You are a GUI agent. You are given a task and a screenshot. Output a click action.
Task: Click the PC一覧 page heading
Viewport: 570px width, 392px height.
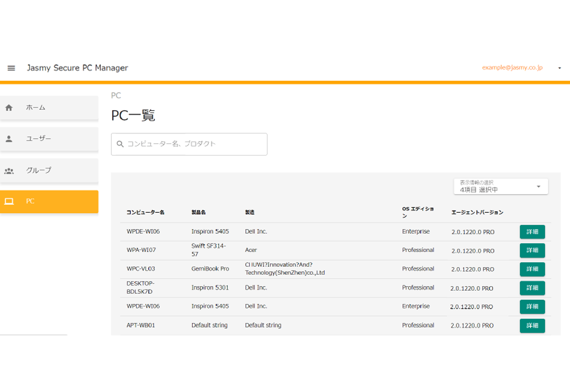coord(133,115)
